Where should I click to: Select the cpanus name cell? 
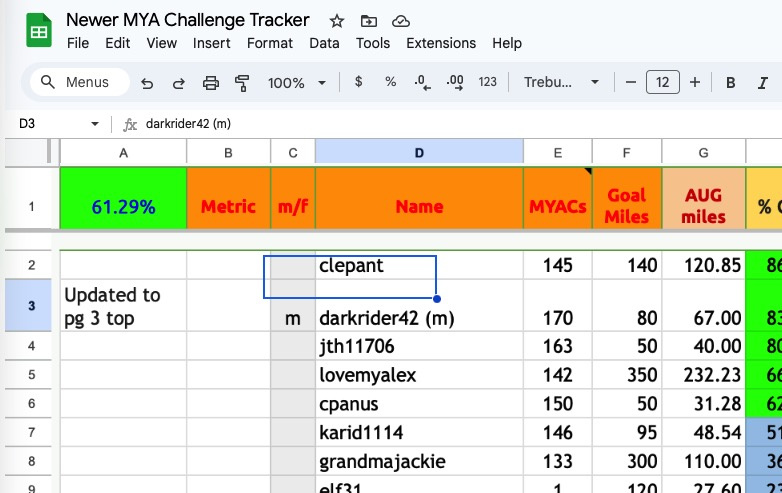(x=419, y=403)
